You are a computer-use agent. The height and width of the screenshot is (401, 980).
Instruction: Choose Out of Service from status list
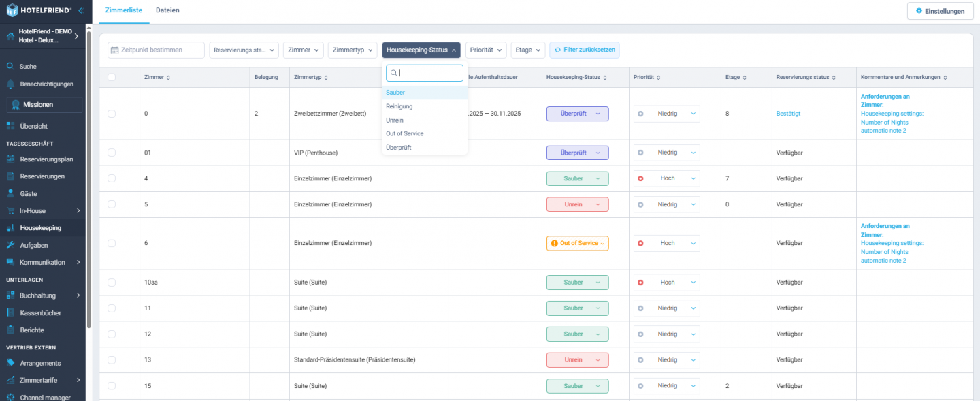coord(404,133)
